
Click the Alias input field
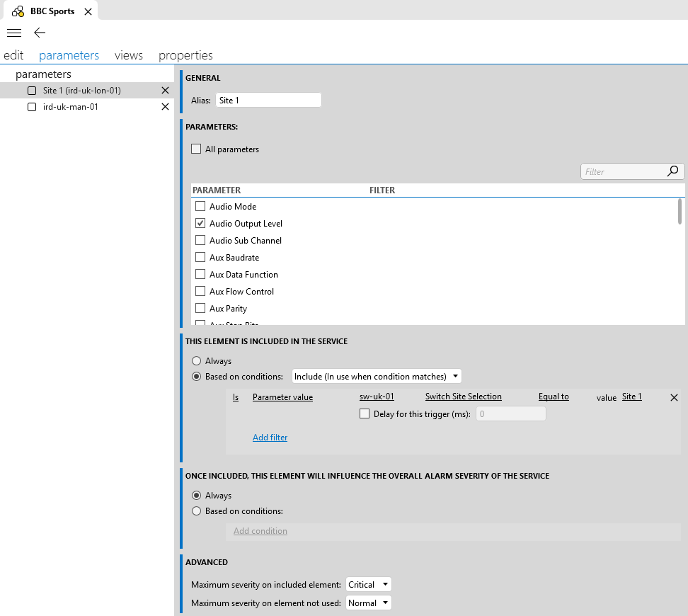pyautogui.click(x=268, y=100)
